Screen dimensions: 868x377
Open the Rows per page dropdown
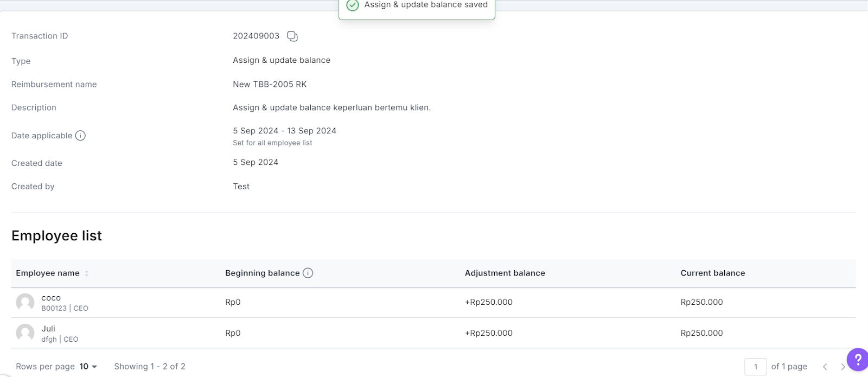[x=88, y=367]
